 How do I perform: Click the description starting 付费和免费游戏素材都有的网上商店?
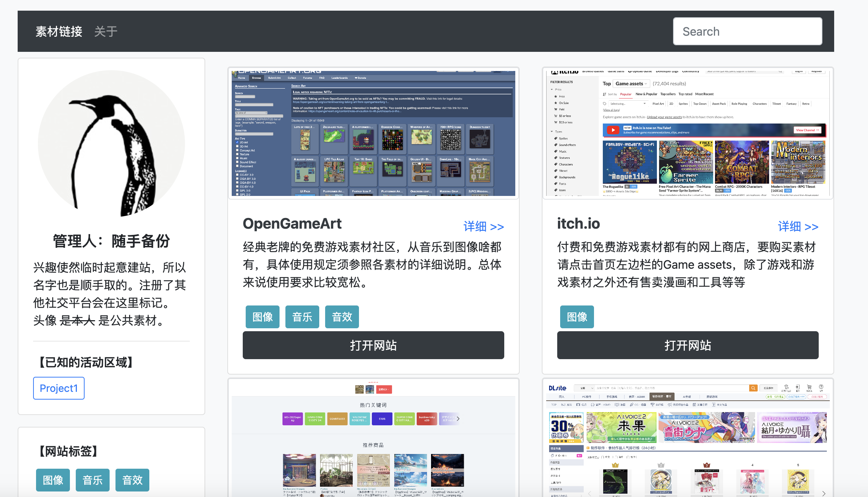click(x=686, y=265)
